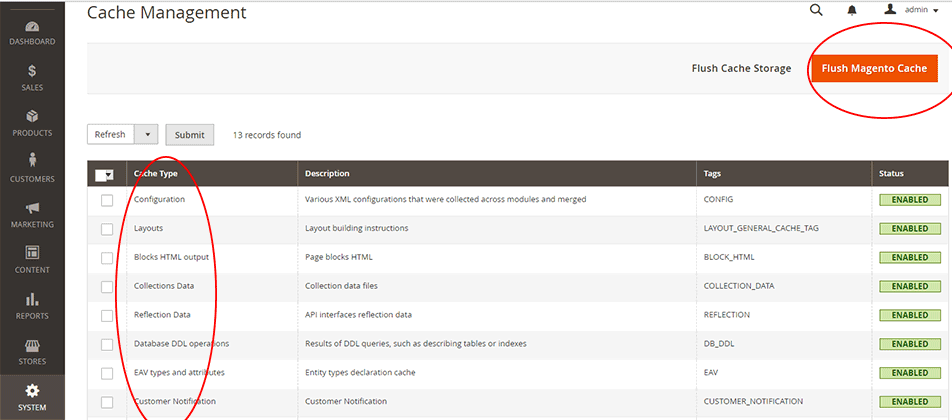Click the Layouts cache type name
The image size is (952, 420).
(148, 228)
